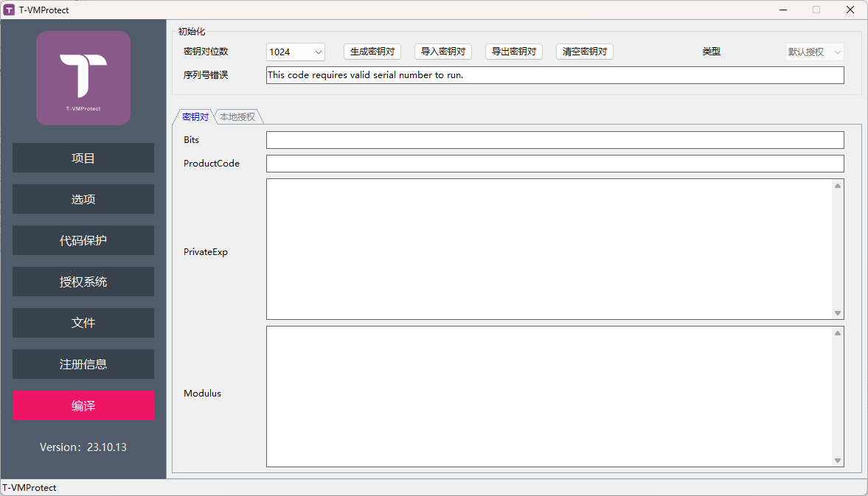Click inside the PrivateExp text area
The width and height of the screenshot is (868, 496).
point(549,249)
